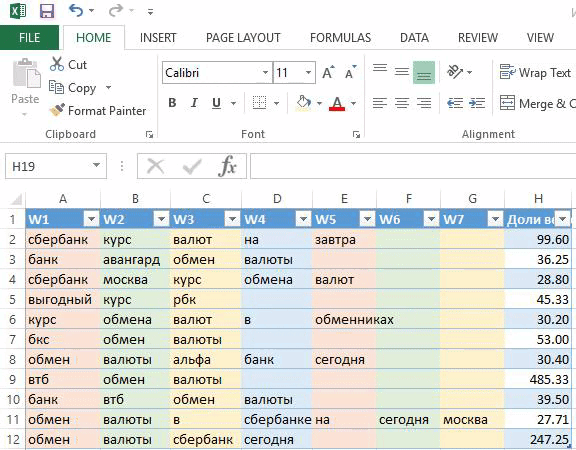
Task: Open the W4 column filter dropdown
Action: 303,220
